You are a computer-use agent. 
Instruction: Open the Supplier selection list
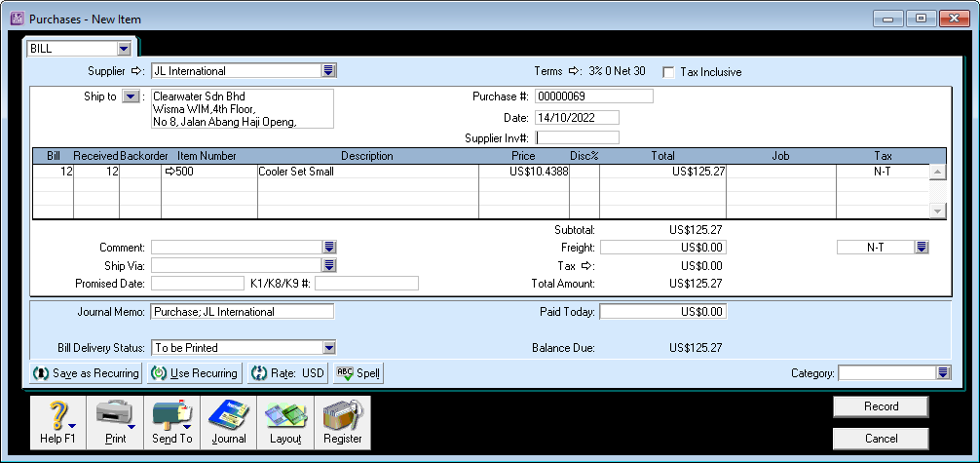click(329, 71)
